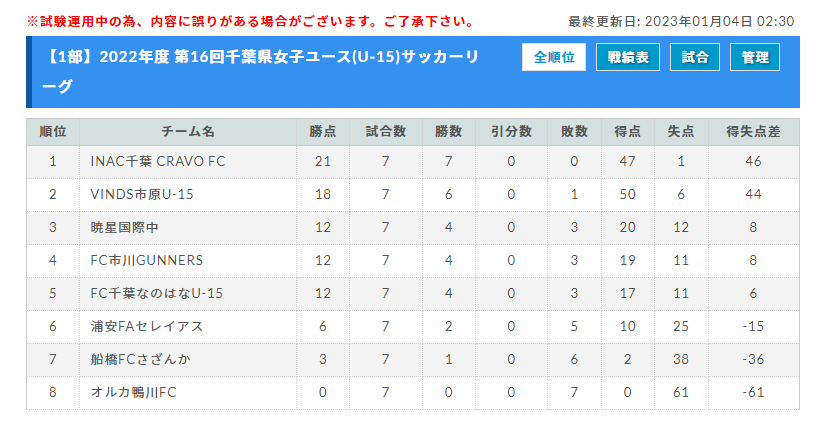Select the VINDS市原U-15 team row
Image resolution: width=816 pixels, height=425 pixels.
[x=413, y=195]
